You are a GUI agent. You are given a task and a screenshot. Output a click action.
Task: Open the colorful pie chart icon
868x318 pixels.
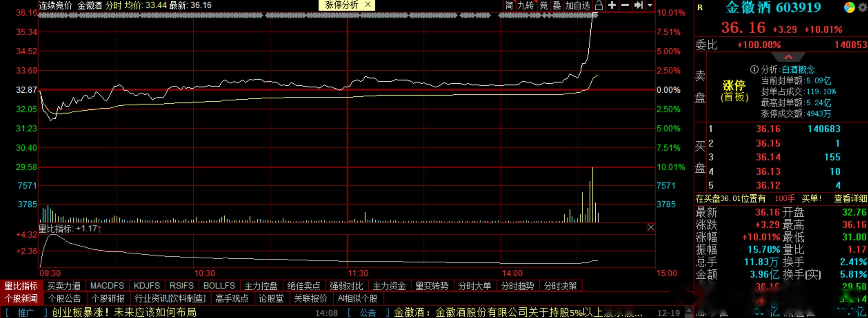coord(849,7)
